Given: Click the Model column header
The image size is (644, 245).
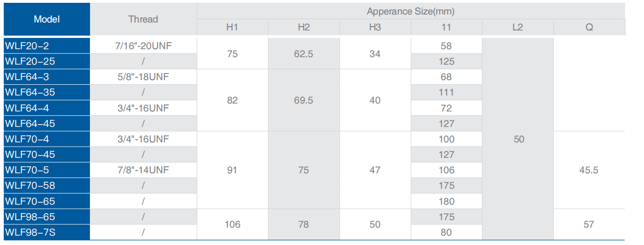Looking at the screenshot, I should pyautogui.click(x=47, y=19).
